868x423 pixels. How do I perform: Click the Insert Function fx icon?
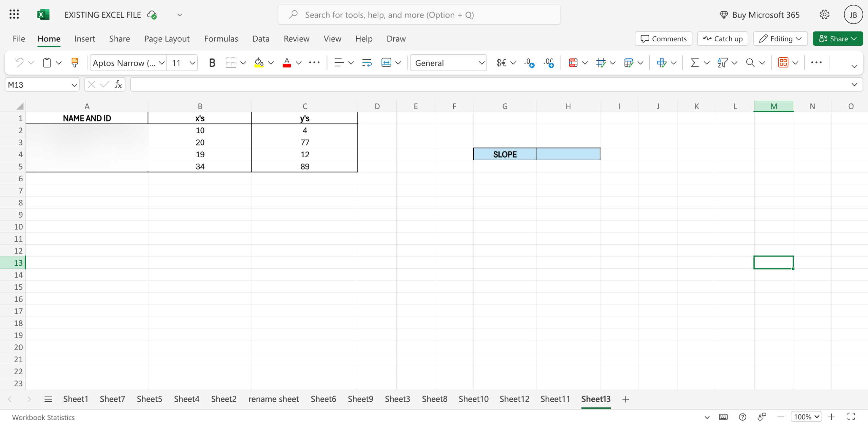click(118, 84)
